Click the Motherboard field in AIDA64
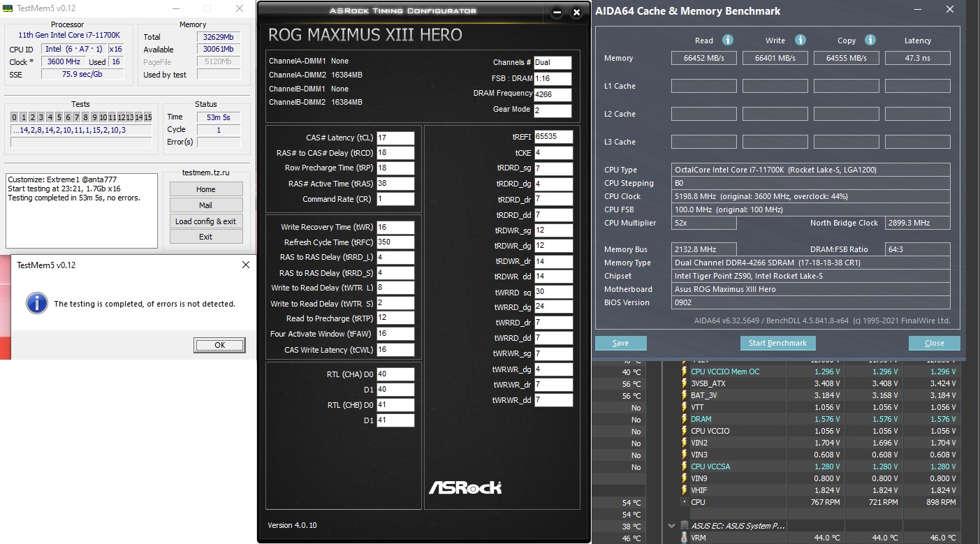Image resolution: width=980 pixels, height=544 pixels. pos(811,289)
